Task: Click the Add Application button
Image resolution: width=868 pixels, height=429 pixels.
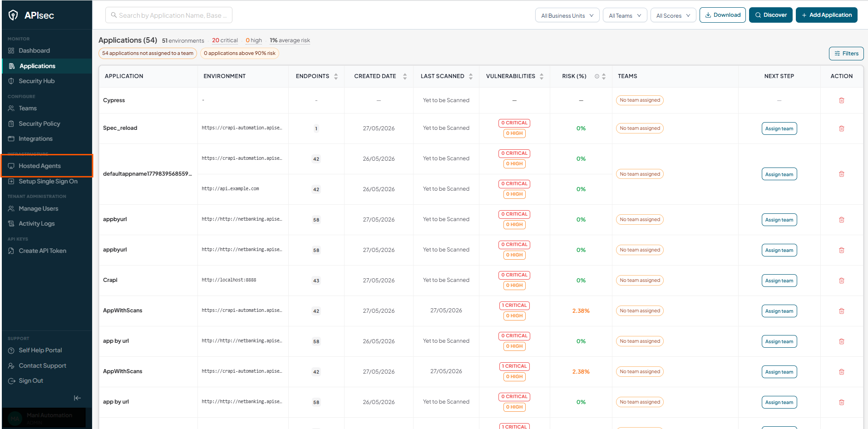Action: coord(827,15)
